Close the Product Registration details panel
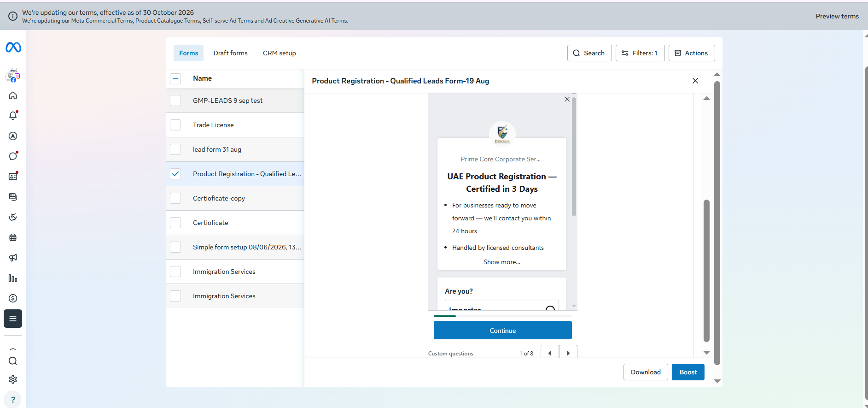The height and width of the screenshot is (408, 868). (695, 81)
